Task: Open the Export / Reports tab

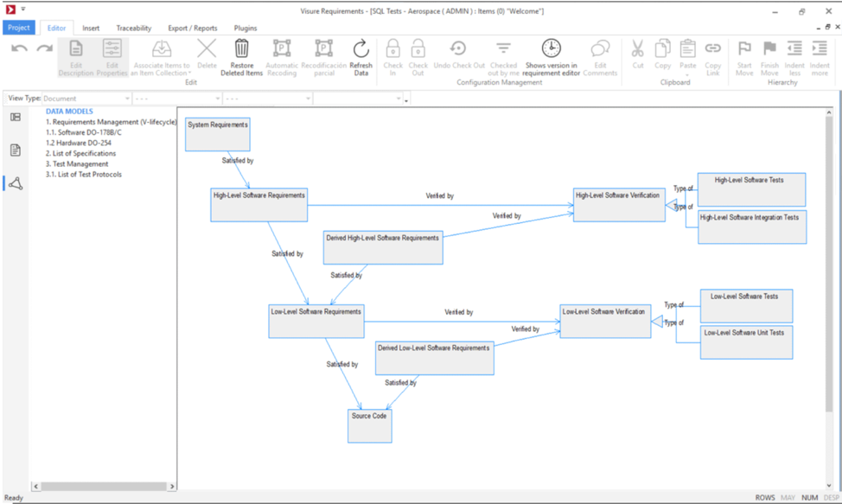Action: [192, 28]
